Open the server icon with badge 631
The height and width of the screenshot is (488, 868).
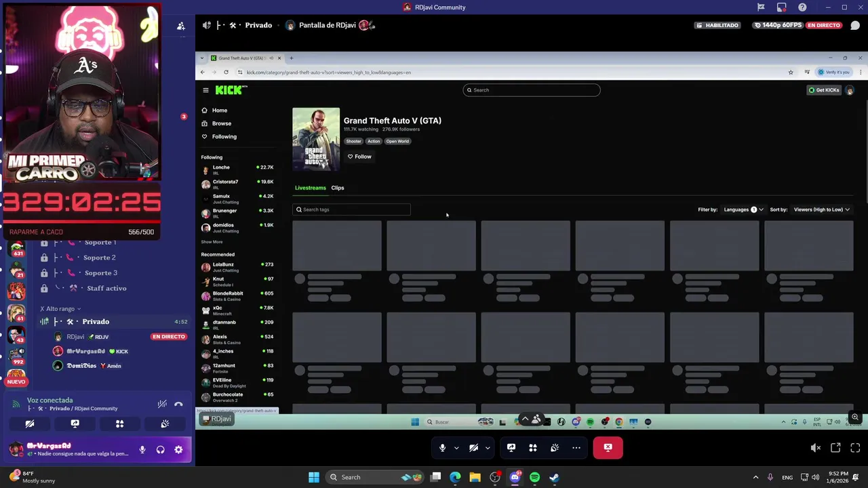[x=16, y=247]
